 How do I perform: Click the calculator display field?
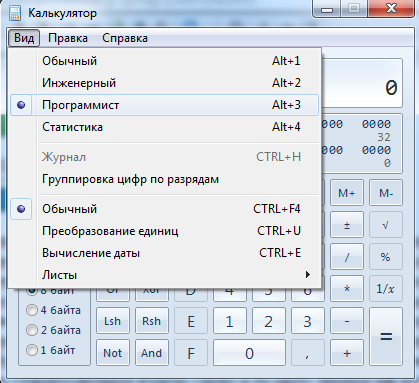coord(362,83)
